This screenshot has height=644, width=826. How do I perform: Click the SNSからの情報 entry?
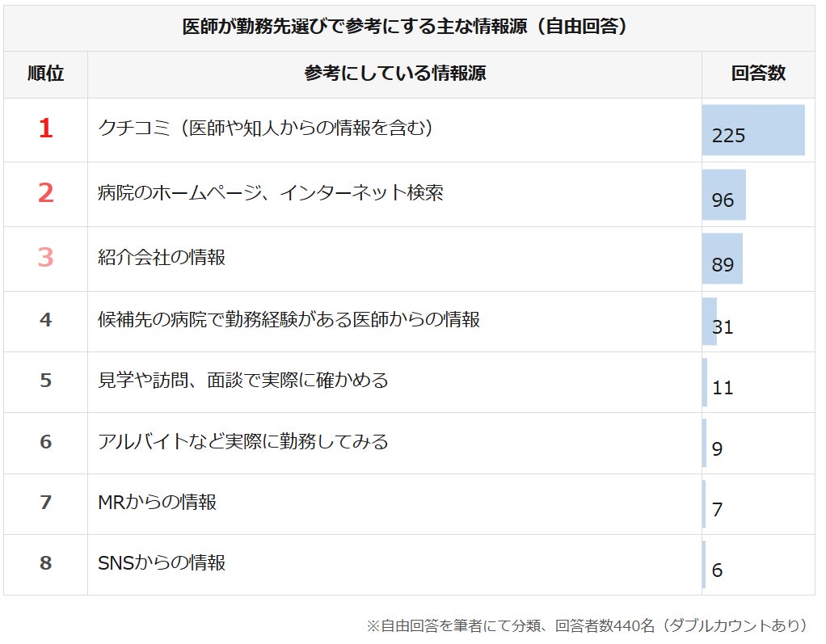(161, 562)
